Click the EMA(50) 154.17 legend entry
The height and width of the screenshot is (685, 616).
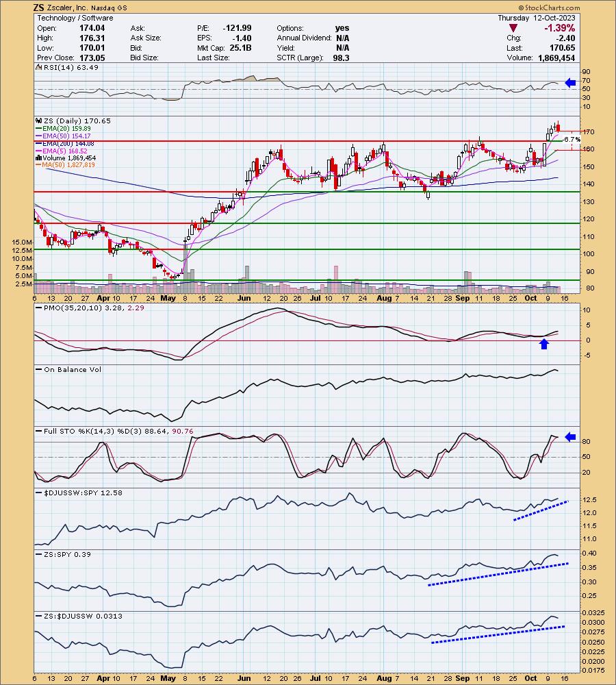[66, 136]
